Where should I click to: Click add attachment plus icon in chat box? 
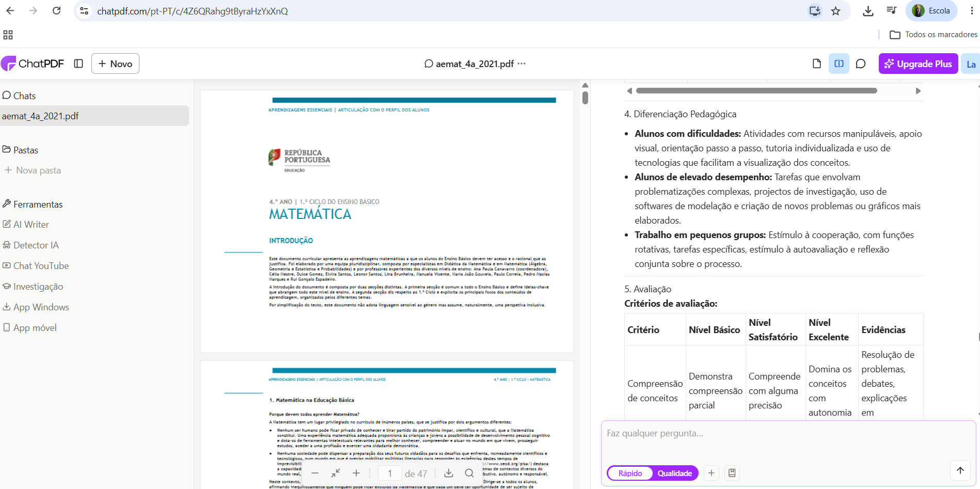click(x=711, y=473)
